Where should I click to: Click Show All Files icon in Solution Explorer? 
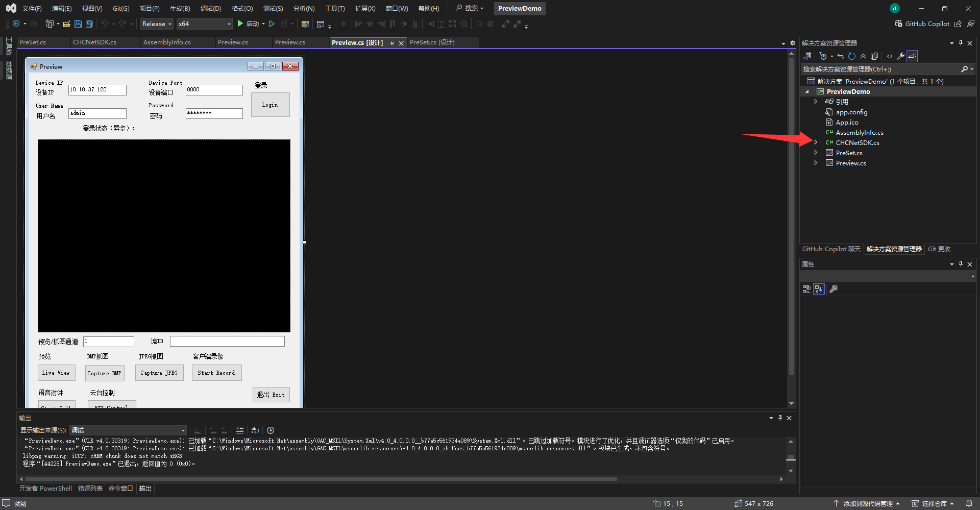coord(874,56)
